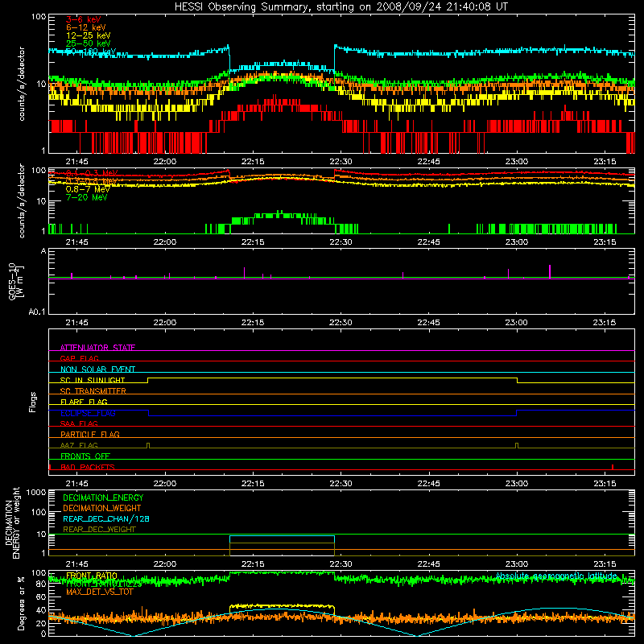Select the 'ATTENUATOR STATE' flag label
This screenshot has height=644, width=644.
tap(97, 348)
